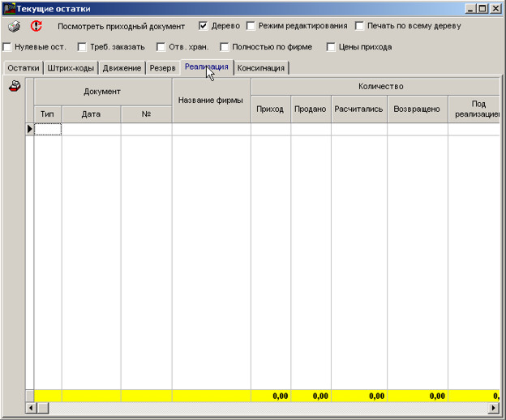Open the Штрих-коды tab
The image size is (506, 420).
71,68
